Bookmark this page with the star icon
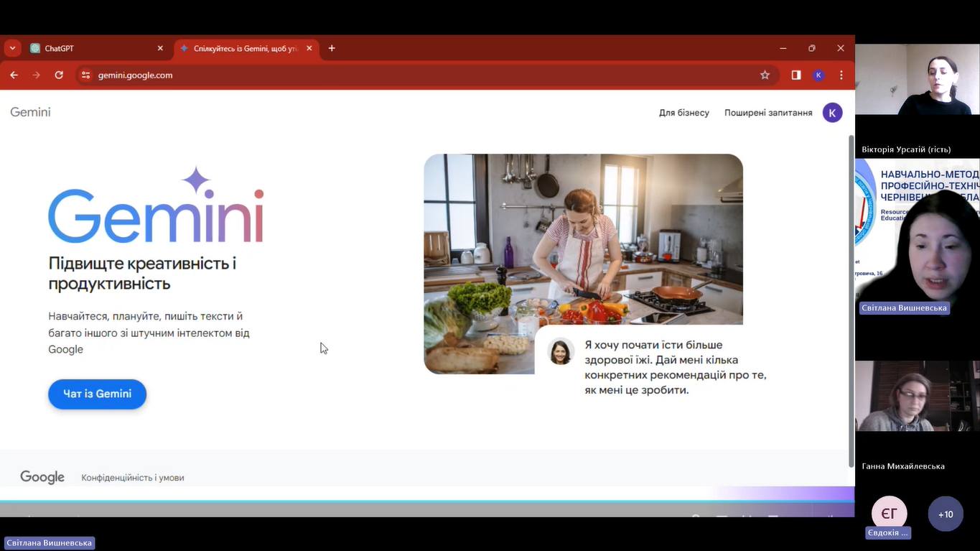This screenshot has height=551, width=980. pyautogui.click(x=765, y=75)
